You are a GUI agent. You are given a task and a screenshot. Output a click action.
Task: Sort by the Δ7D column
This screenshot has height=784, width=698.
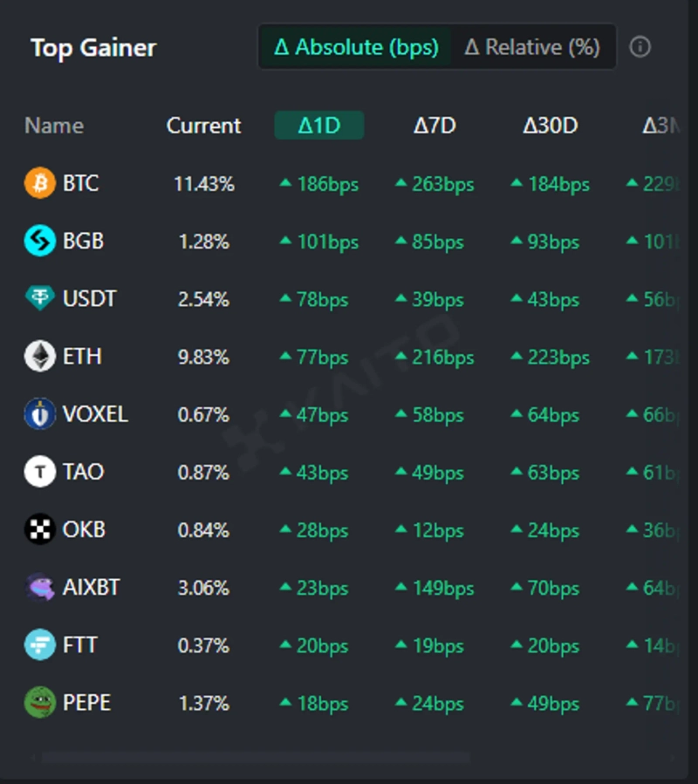tap(435, 126)
